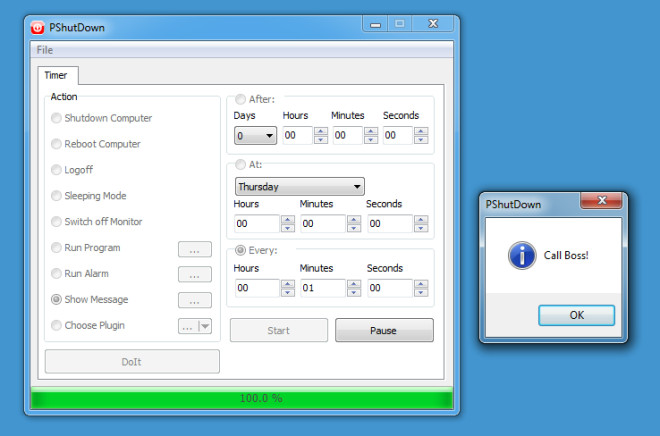Select the Choose Plugin radio button

[56, 325]
